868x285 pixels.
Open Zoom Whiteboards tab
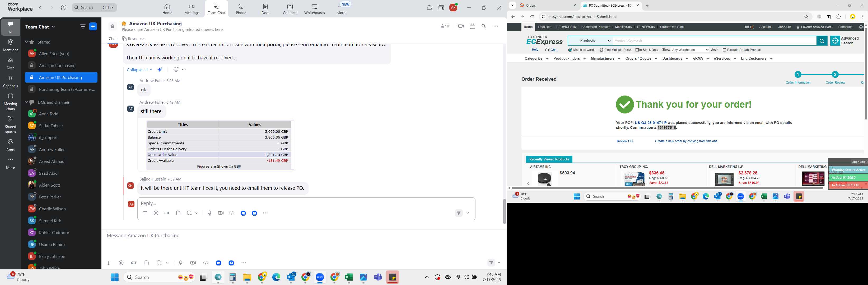pyautogui.click(x=314, y=9)
